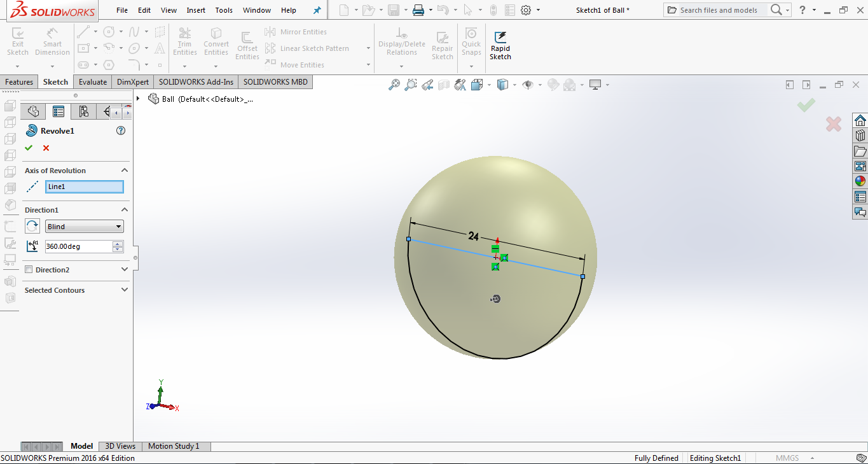Click the Print icon in the top toolbar
This screenshot has height=464, width=868.
click(x=418, y=10)
